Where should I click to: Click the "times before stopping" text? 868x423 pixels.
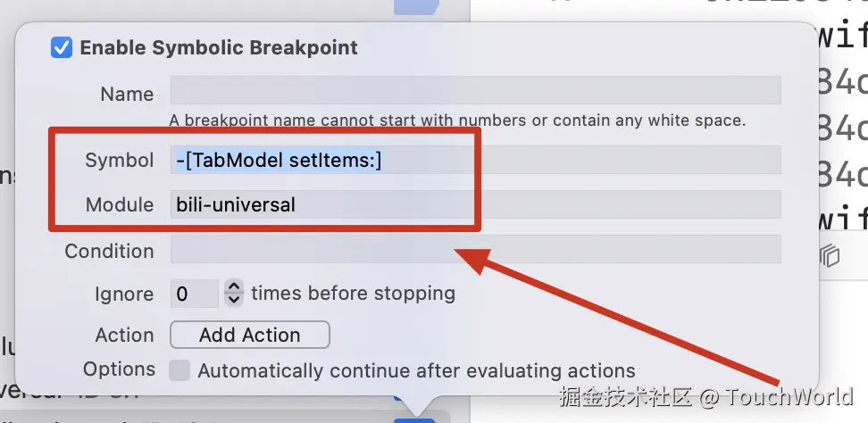pyautogui.click(x=353, y=293)
